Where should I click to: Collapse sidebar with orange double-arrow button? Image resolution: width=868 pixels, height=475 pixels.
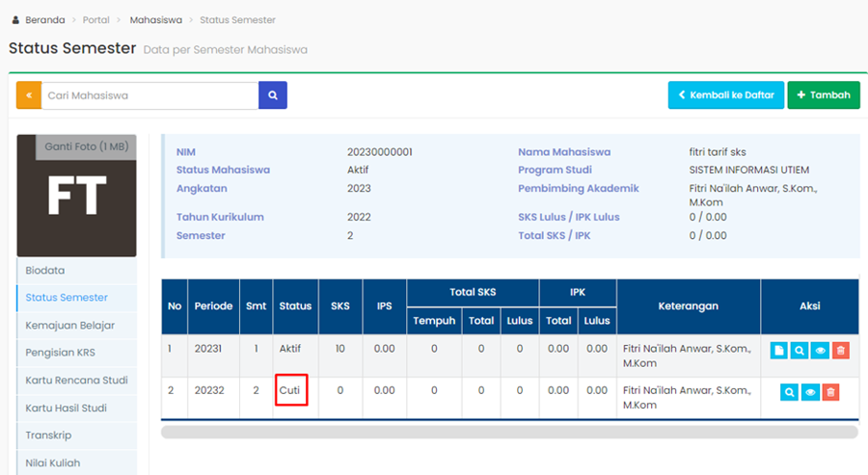tap(29, 95)
